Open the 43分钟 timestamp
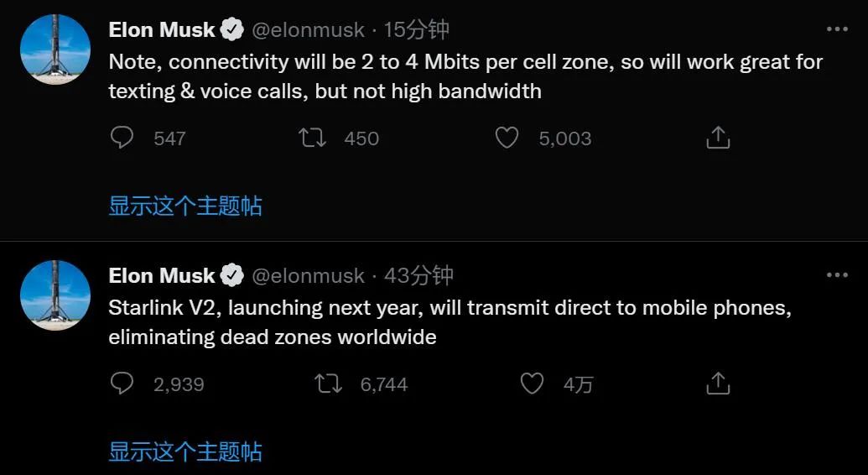868x475 pixels. point(418,275)
